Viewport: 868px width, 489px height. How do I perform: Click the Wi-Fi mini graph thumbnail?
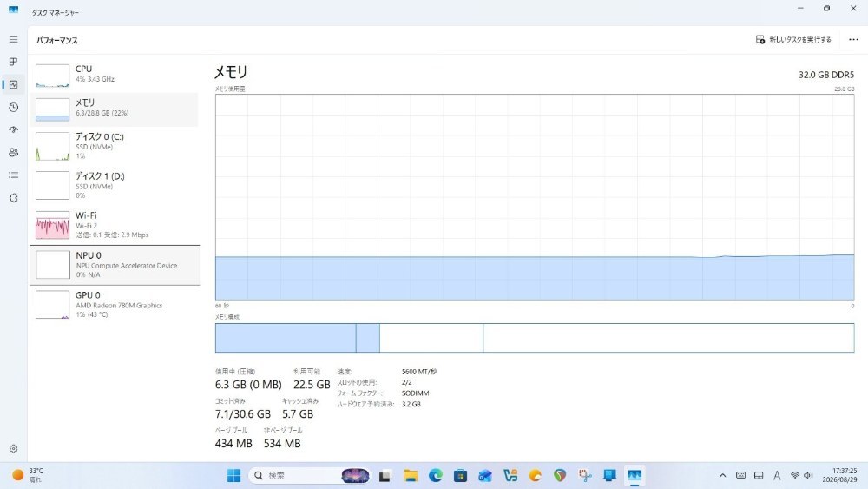click(53, 225)
